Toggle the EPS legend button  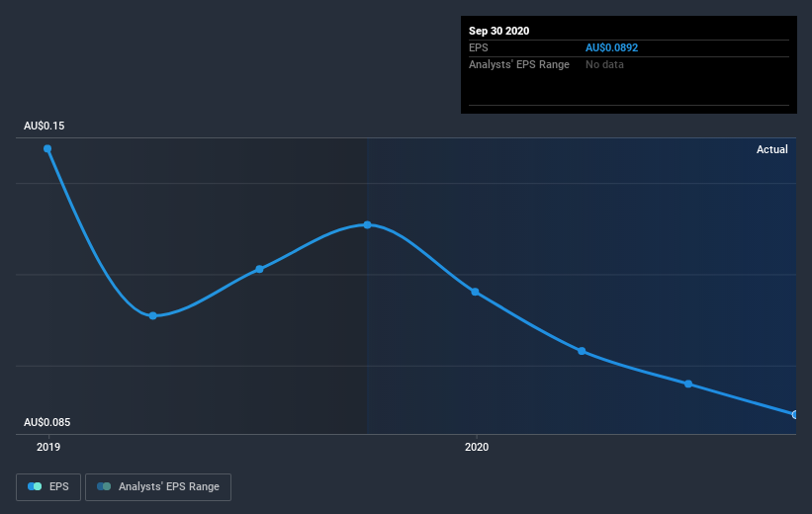point(48,486)
